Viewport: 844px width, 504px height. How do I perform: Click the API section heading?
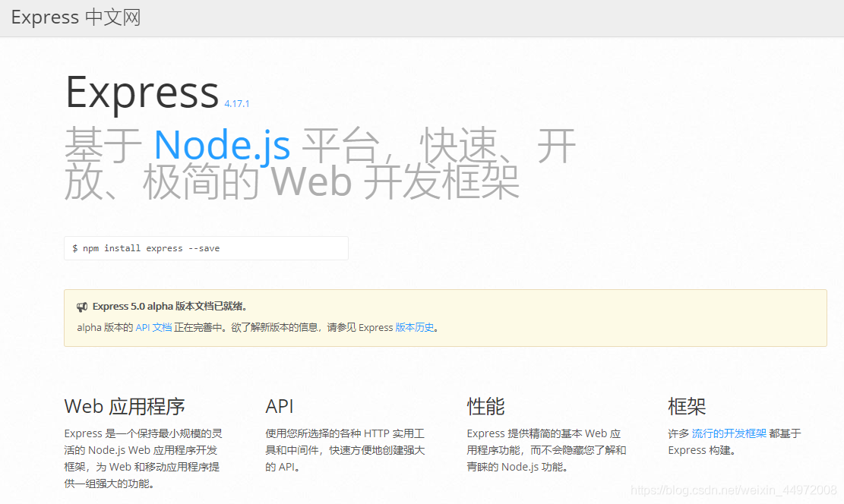[x=280, y=406]
